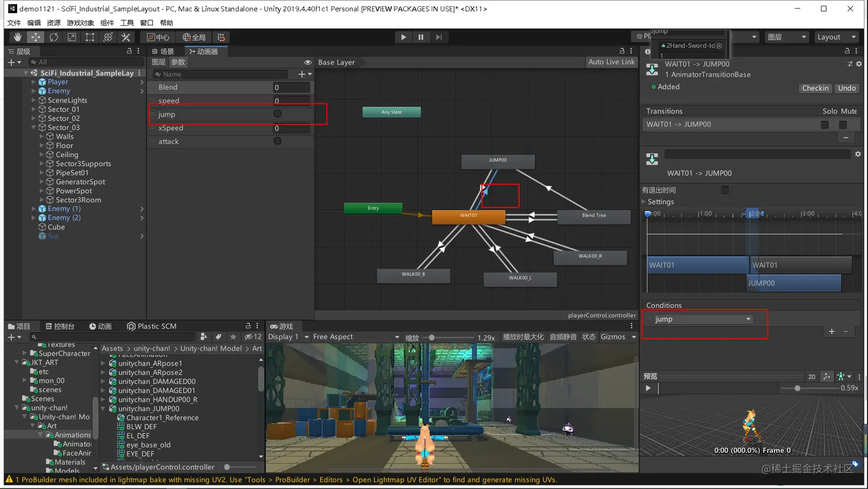Image resolution: width=868 pixels, height=489 pixels.
Task: Open the Gizmos dropdown arrow in the Game view
Action: point(634,337)
